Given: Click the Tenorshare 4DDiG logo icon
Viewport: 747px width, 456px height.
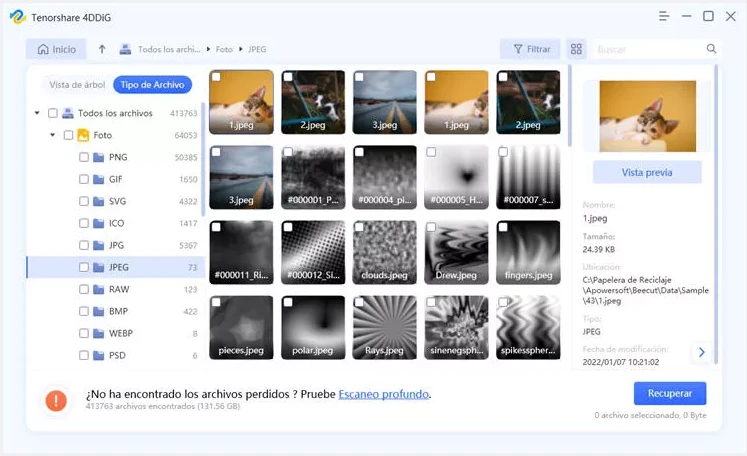Looking at the screenshot, I should [x=18, y=17].
